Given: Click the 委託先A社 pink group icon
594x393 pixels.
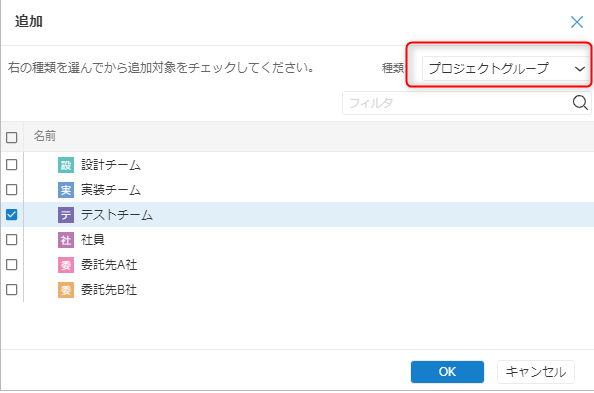Looking at the screenshot, I should [x=66, y=265].
